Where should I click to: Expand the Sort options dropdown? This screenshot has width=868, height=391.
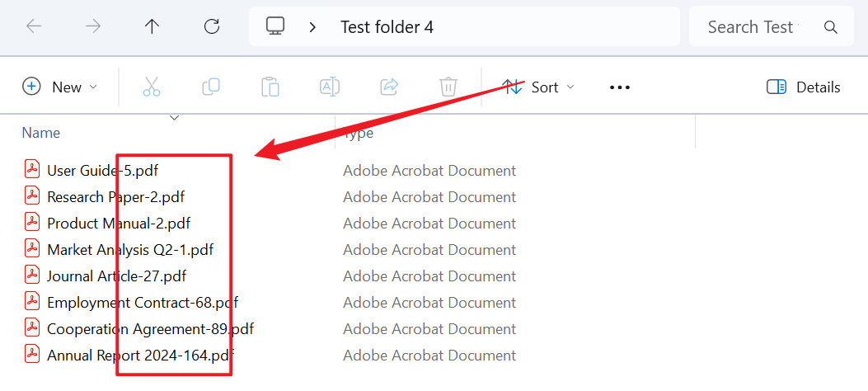tap(539, 87)
